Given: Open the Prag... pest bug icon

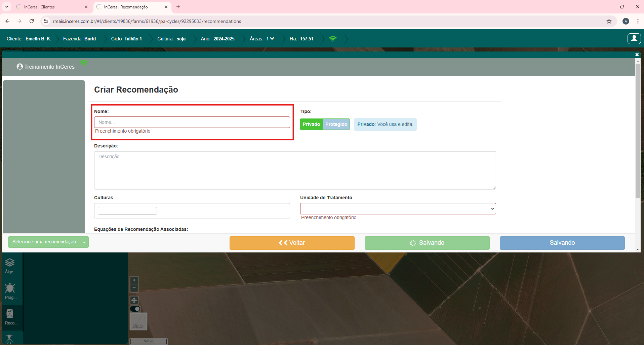Looking at the screenshot, I should pyautogui.click(x=10, y=291).
